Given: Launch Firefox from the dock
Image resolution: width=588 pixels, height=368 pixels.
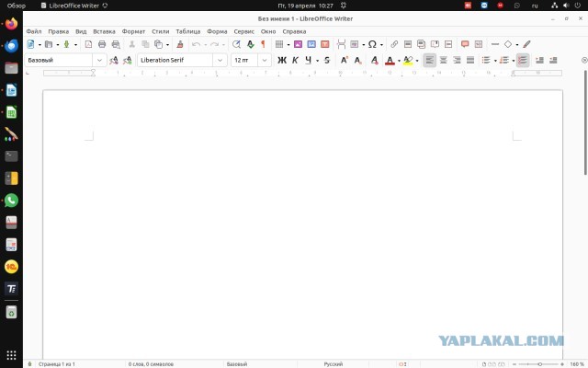Looking at the screenshot, I should [x=11, y=24].
